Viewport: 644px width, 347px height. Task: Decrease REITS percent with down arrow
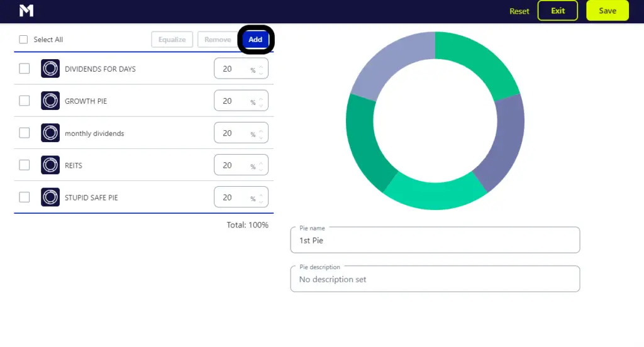click(x=261, y=169)
